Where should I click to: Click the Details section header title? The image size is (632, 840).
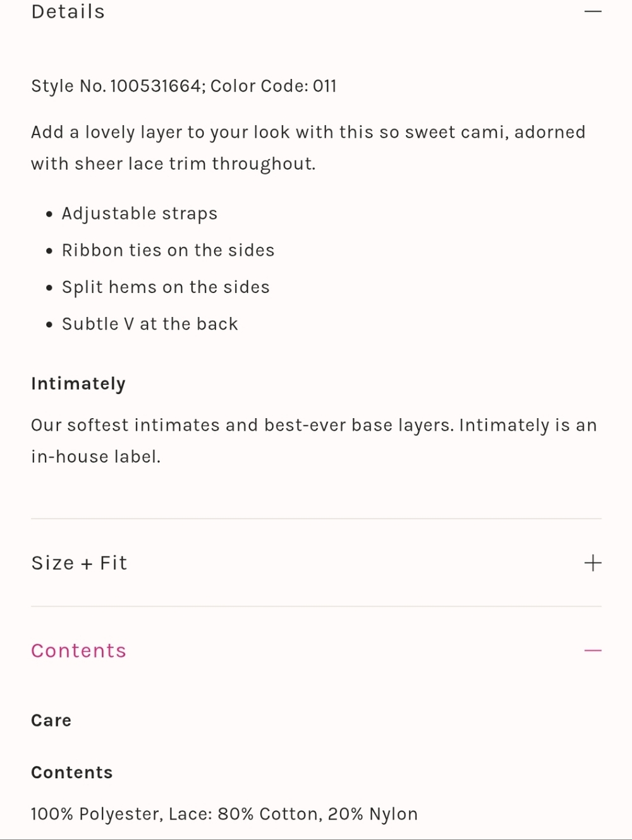(68, 11)
